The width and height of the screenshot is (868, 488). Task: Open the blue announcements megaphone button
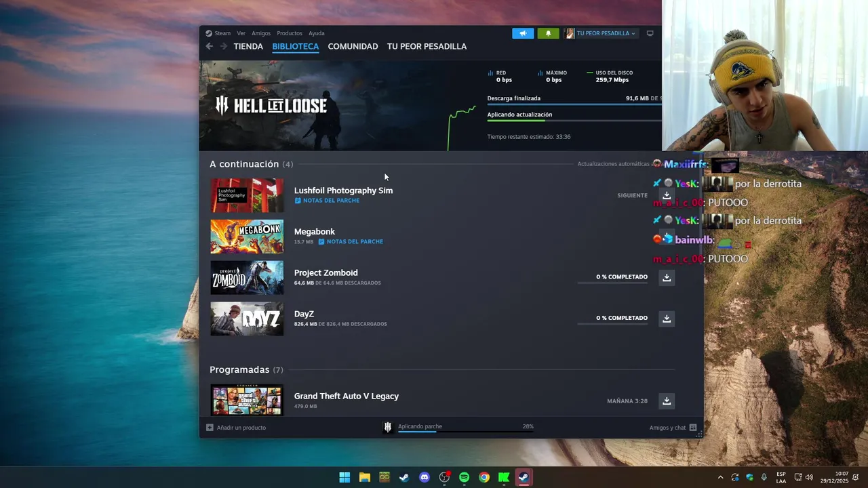tap(523, 33)
